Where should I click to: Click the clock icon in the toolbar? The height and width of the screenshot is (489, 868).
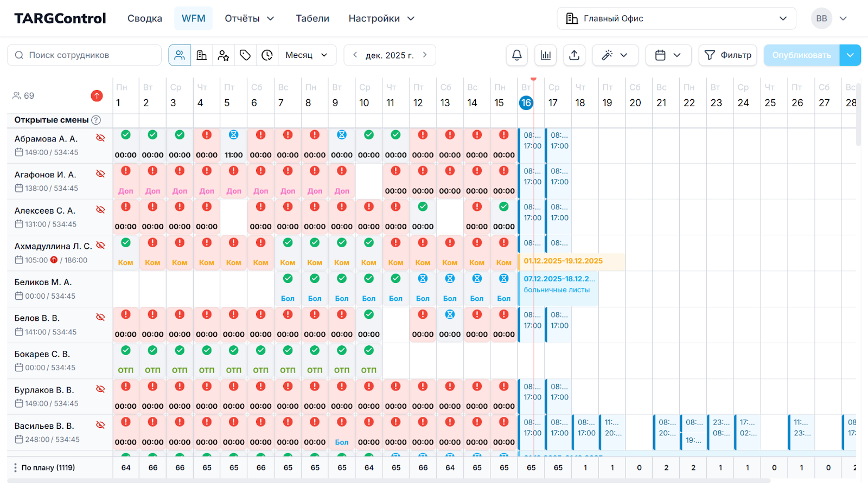coord(267,55)
